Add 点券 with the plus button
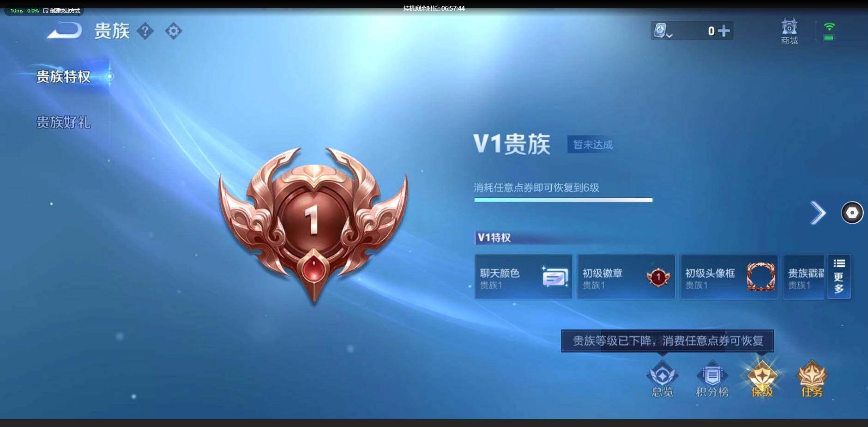868x427 pixels. pyautogui.click(x=724, y=31)
